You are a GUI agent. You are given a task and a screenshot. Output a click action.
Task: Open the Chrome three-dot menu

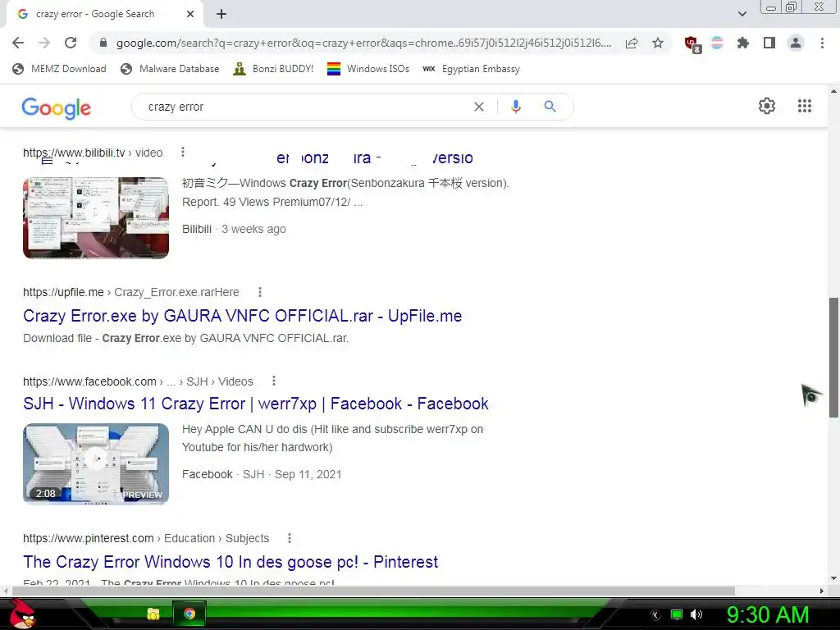tap(822, 43)
